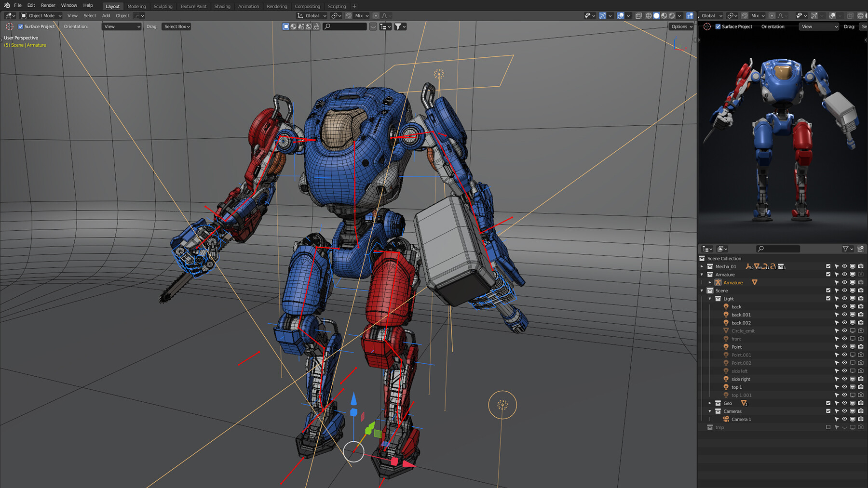868x488 pixels.
Task: Click the Camera 1 item in outliner
Action: click(x=741, y=419)
